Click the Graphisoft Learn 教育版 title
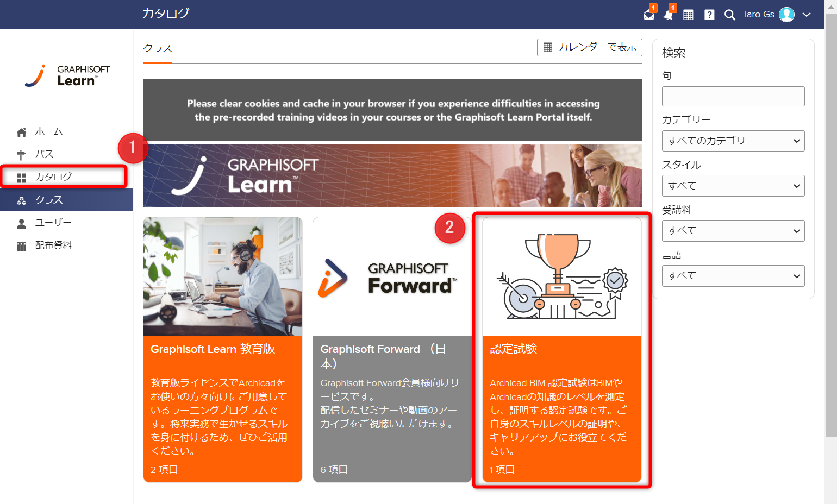The image size is (837, 504). 213,349
